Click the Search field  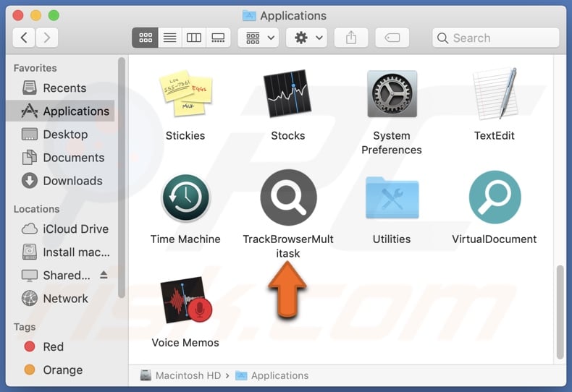point(495,38)
